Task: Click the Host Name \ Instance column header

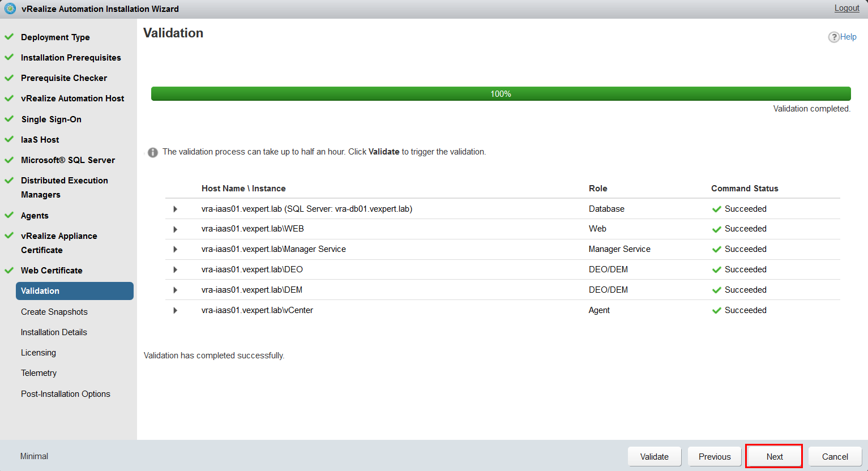Action: pyautogui.click(x=243, y=189)
